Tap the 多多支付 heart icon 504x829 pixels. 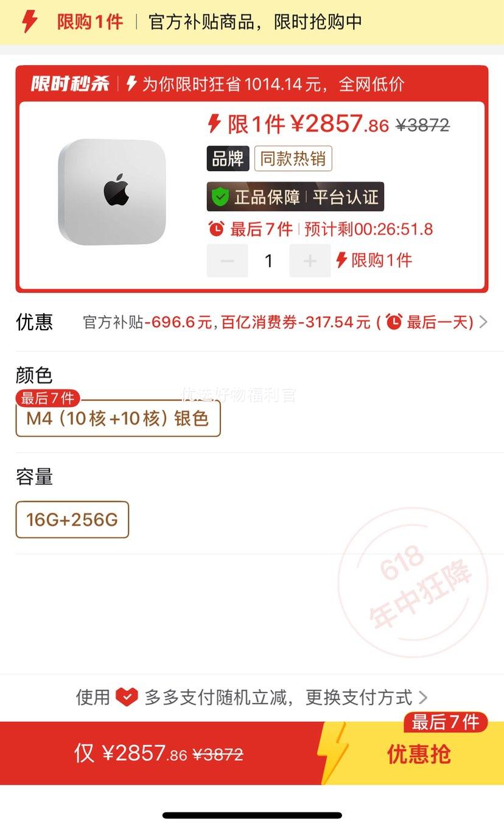127,697
